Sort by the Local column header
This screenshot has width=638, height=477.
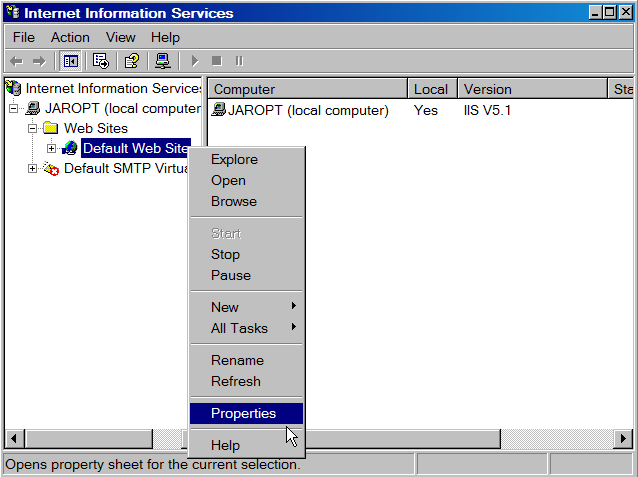(433, 89)
